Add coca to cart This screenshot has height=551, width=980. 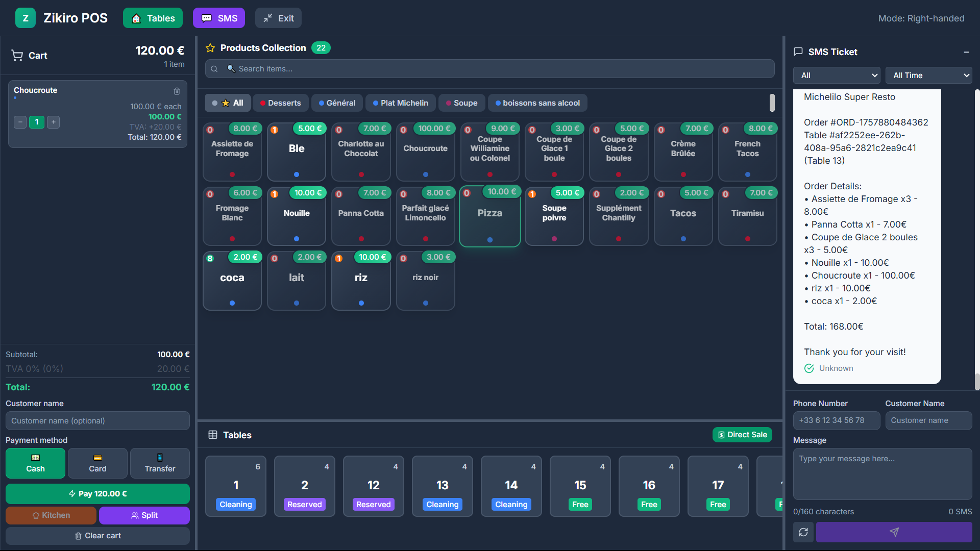tap(232, 281)
